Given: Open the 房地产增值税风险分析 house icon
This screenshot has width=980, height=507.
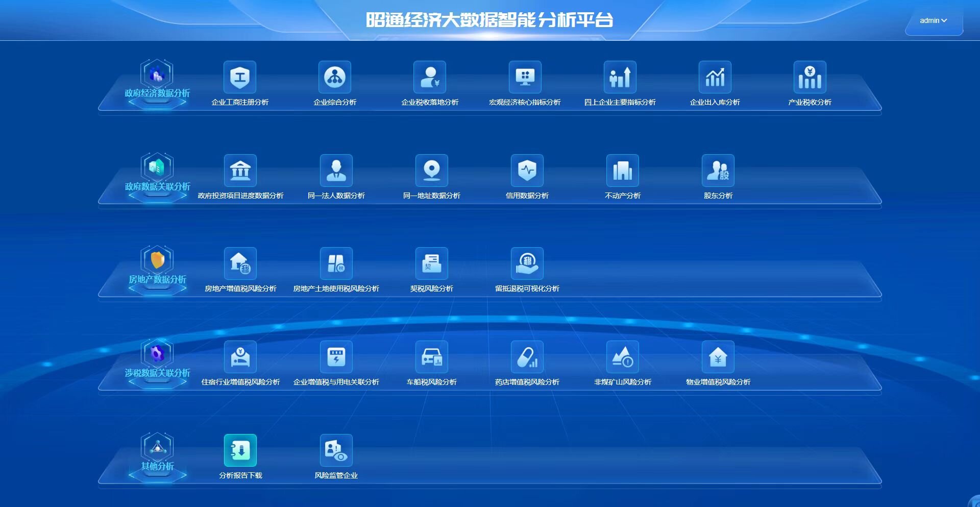Looking at the screenshot, I should (x=240, y=263).
